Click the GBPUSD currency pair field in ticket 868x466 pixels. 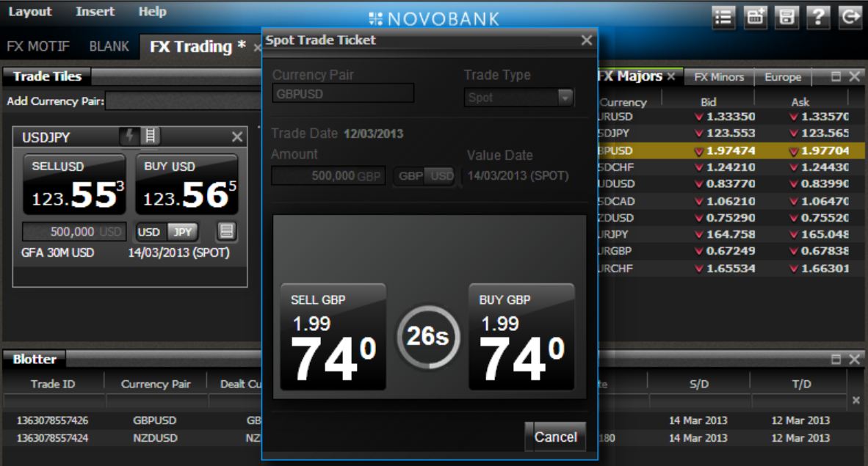pos(343,93)
